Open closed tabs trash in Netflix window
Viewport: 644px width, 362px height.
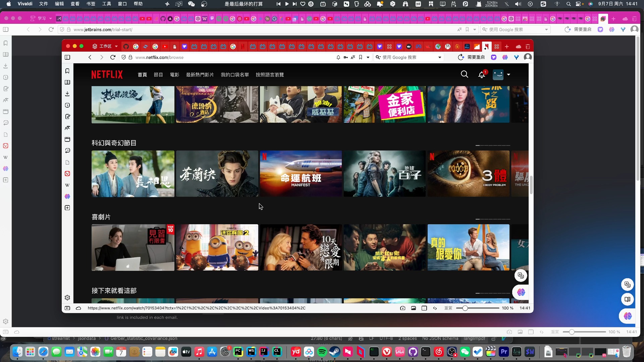[x=528, y=47]
